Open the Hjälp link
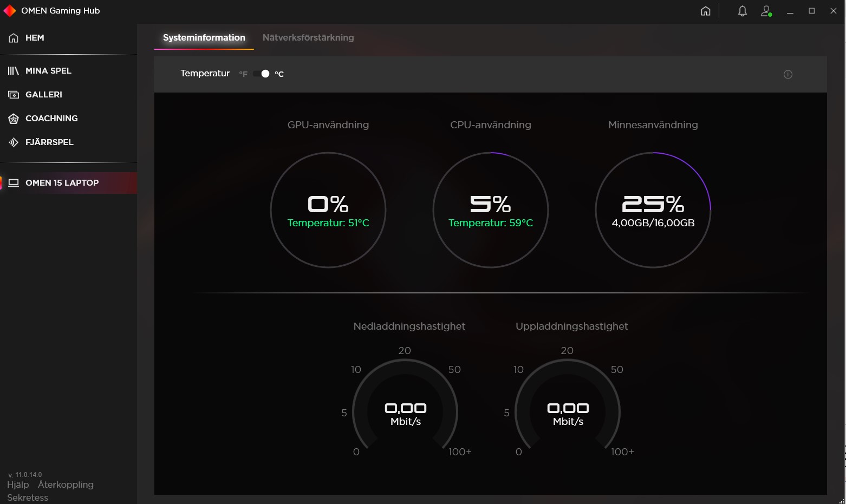 tap(17, 485)
